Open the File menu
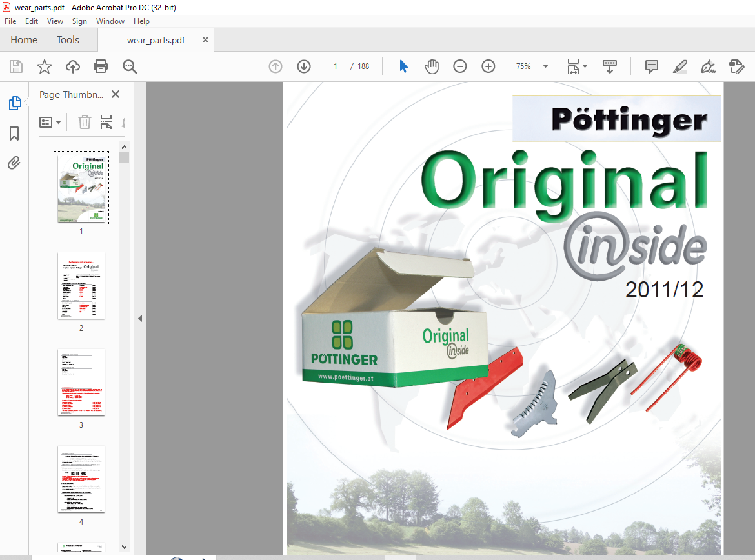 10,21
